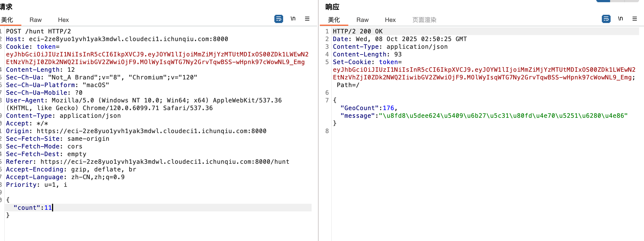The width and height of the screenshot is (644, 241).
Task: Switch response view to Raw tab
Action: (x=362, y=20)
